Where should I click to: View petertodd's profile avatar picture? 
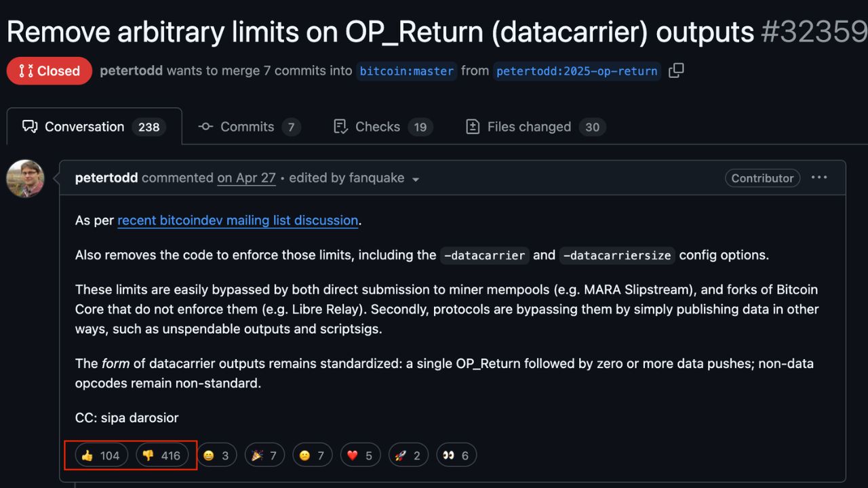coord(25,178)
